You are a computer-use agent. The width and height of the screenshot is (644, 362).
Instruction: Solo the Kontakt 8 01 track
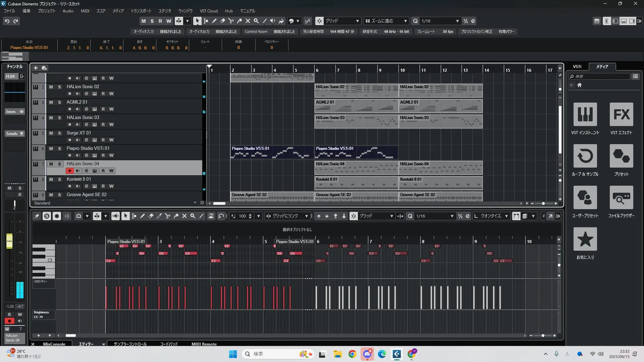tap(59, 179)
